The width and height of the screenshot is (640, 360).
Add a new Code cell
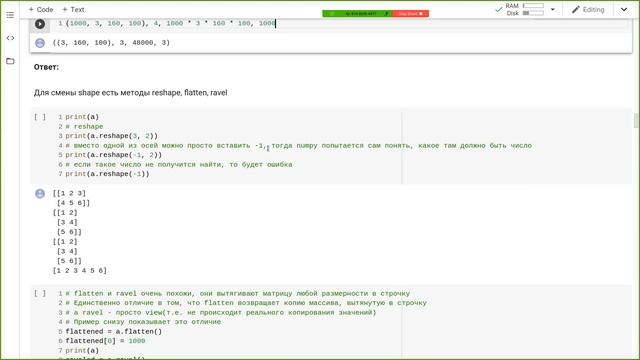point(41,9)
